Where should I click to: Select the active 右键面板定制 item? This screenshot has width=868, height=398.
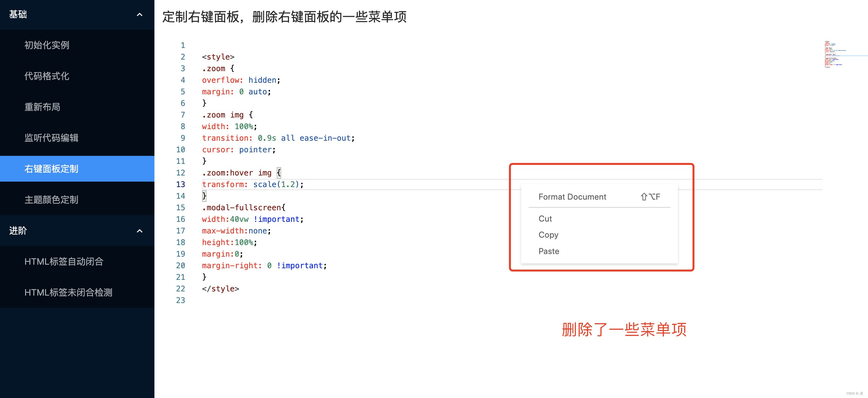[51, 169]
